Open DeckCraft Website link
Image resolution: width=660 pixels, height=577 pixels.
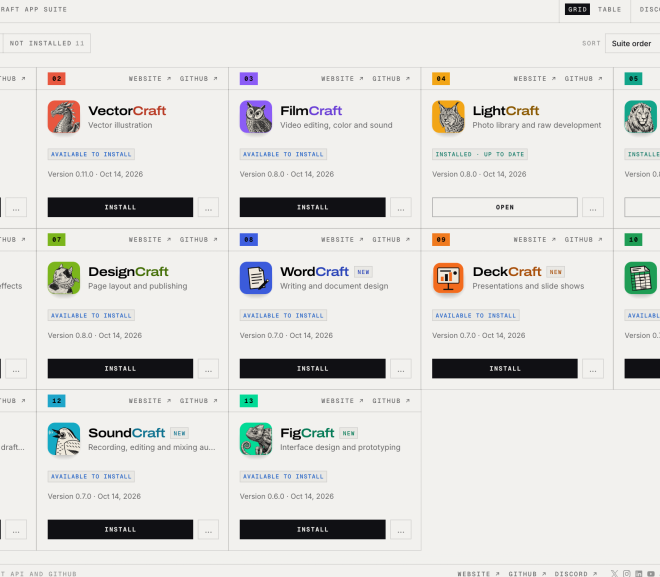[535, 239]
